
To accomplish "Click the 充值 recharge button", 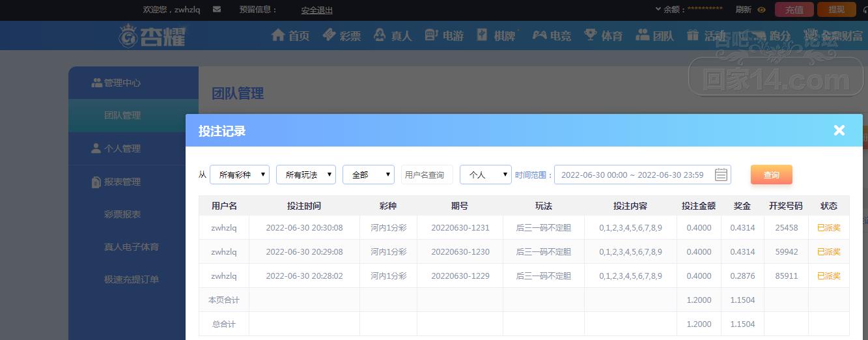I will click(794, 10).
